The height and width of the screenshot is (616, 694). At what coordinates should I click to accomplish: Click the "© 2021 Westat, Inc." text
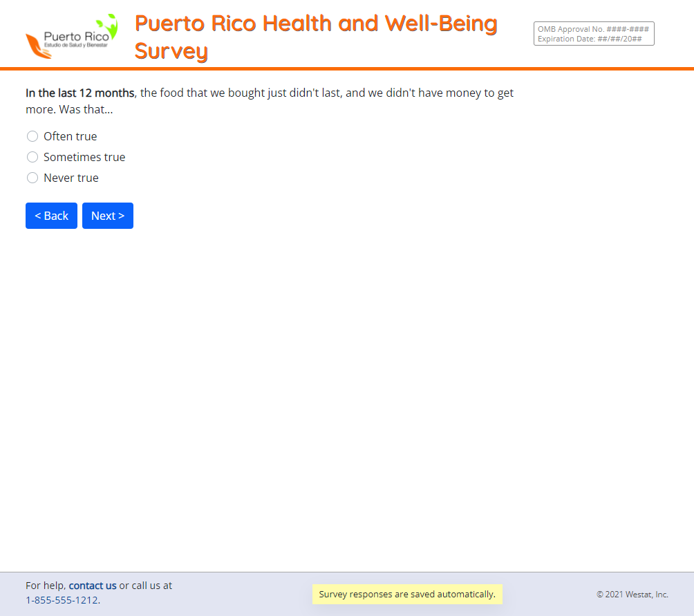coord(632,595)
